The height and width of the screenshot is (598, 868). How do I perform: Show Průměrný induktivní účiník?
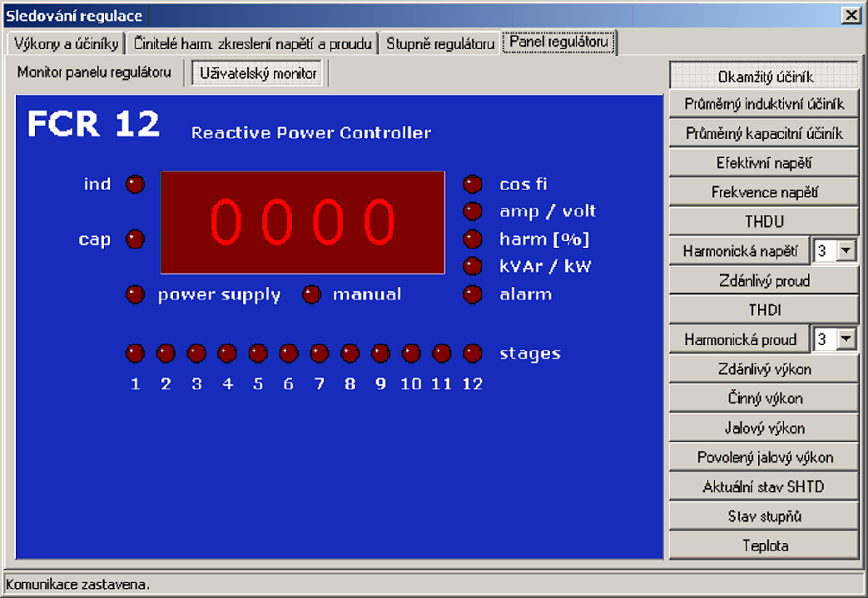point(765,104)
